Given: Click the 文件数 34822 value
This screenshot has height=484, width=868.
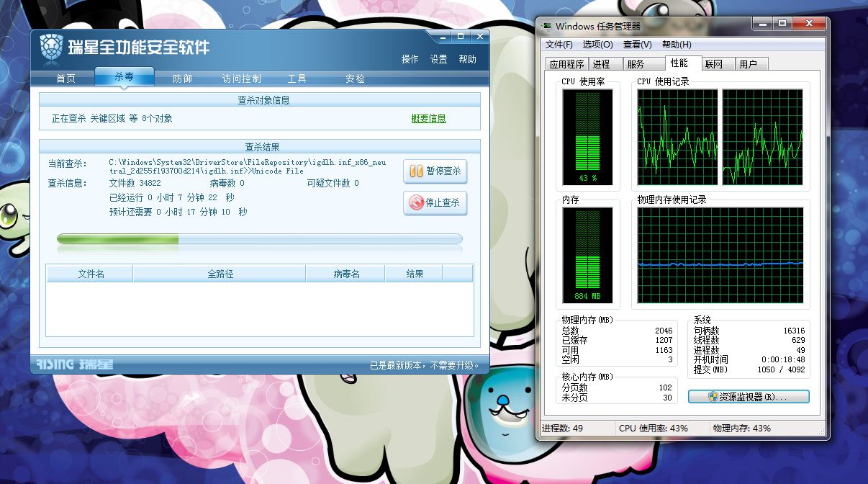Looking at the screenshot, I should tap(150, 184).
